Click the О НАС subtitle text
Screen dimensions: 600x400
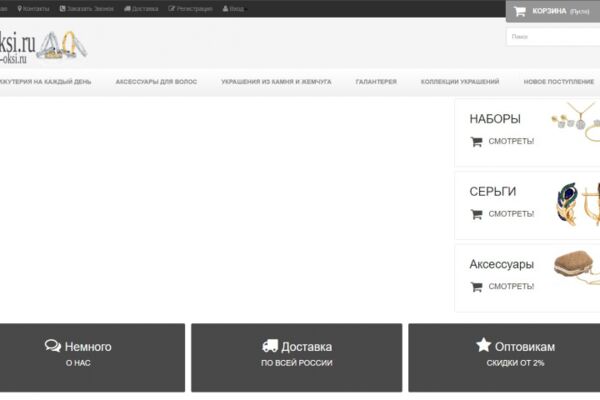pyautogui.click(x=78, y=363)
